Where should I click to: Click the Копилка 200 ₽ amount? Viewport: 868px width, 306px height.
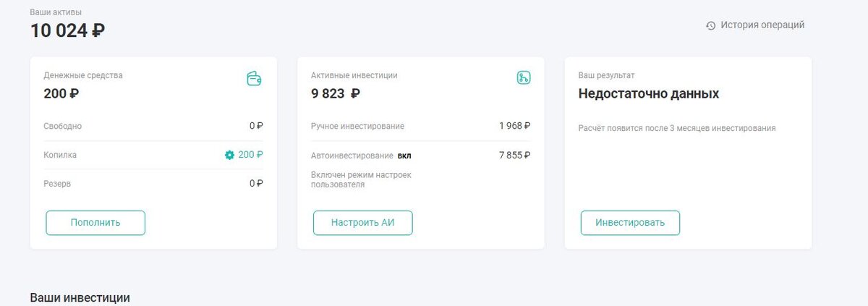250,155
